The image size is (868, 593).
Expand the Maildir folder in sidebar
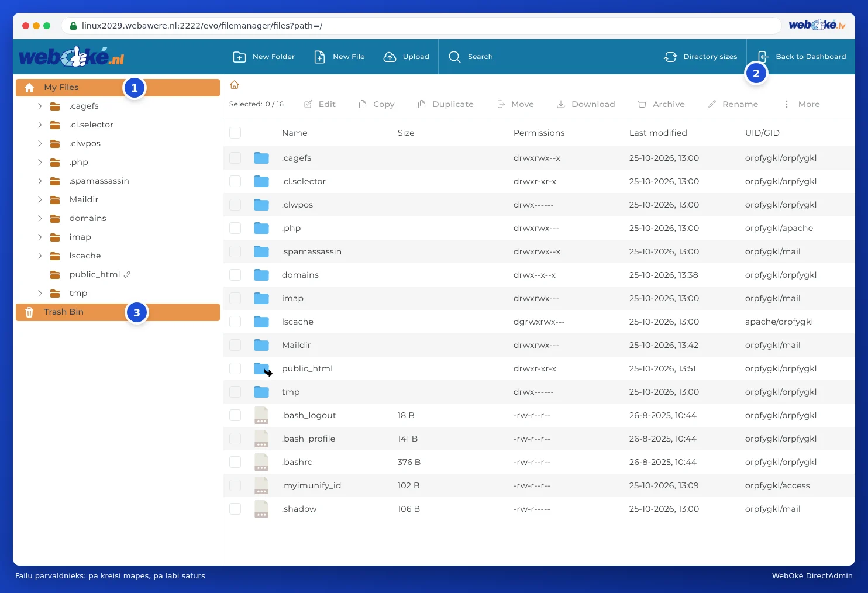pyautogui.click(x=40, y=199)
